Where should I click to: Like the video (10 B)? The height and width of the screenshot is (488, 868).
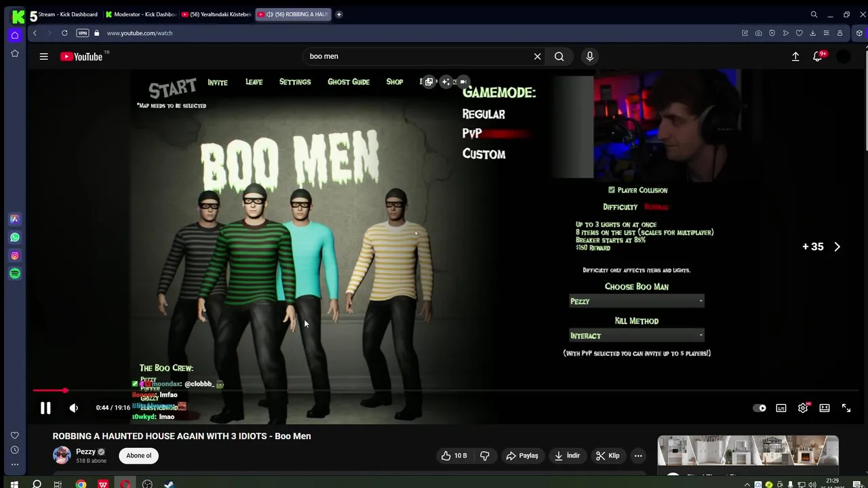click(x=454, y=455)
